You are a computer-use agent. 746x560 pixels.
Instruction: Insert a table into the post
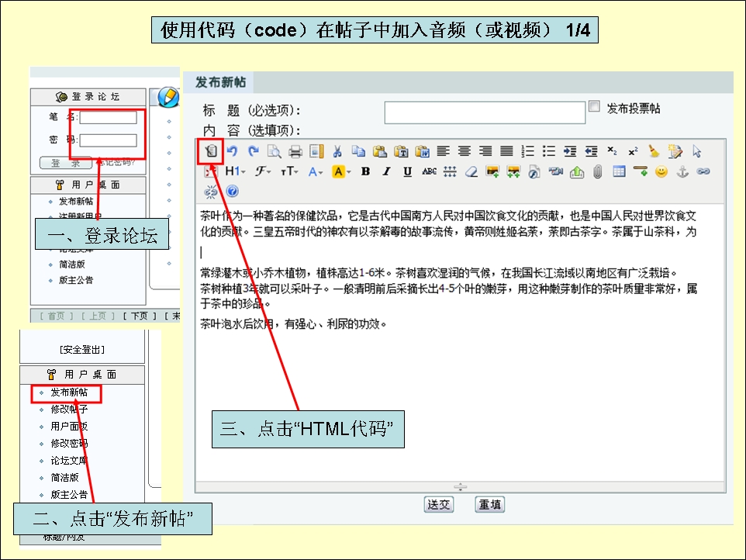[619, 171]
